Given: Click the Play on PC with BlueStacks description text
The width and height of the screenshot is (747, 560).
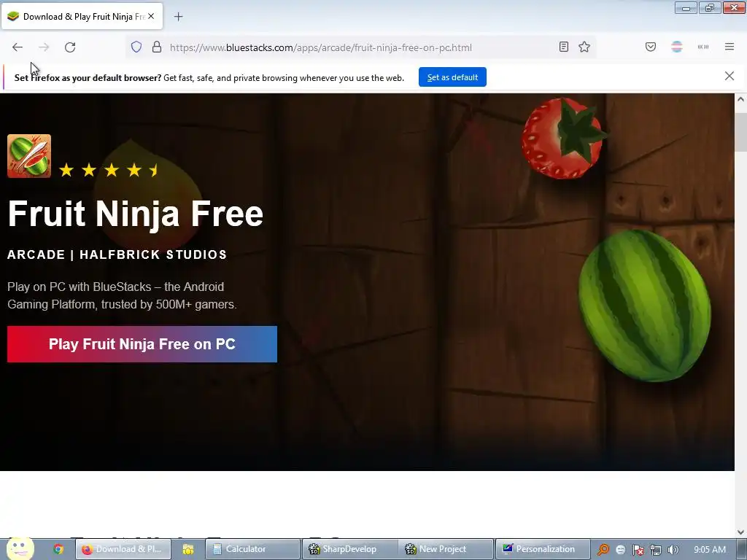Looking at the screenshot, I should tap(122, 295).
